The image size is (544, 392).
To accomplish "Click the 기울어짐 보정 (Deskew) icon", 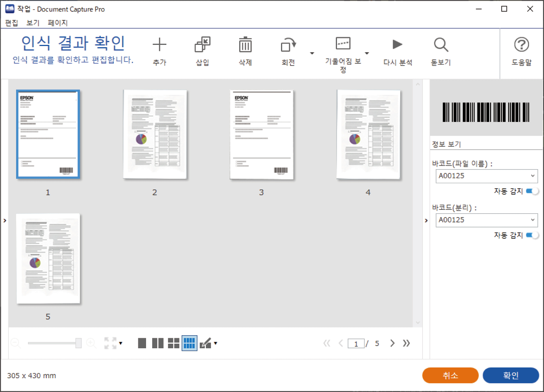I will [x=343, y=44].
